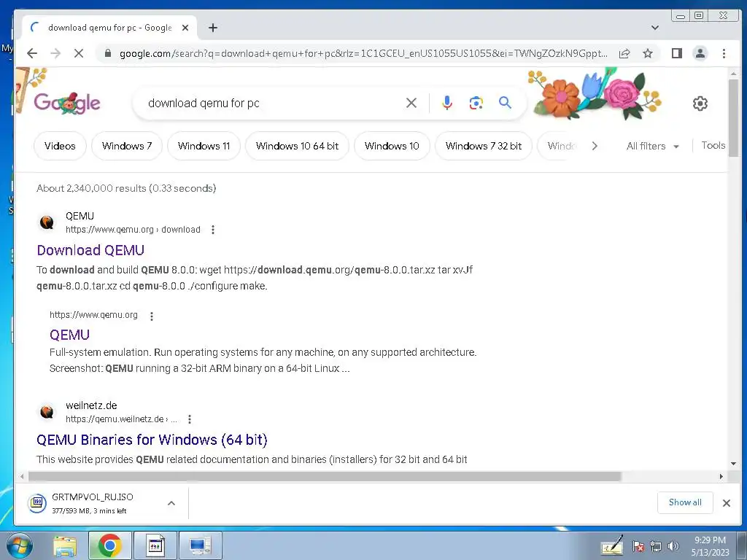View site info via padlock icon

[108, 53]
